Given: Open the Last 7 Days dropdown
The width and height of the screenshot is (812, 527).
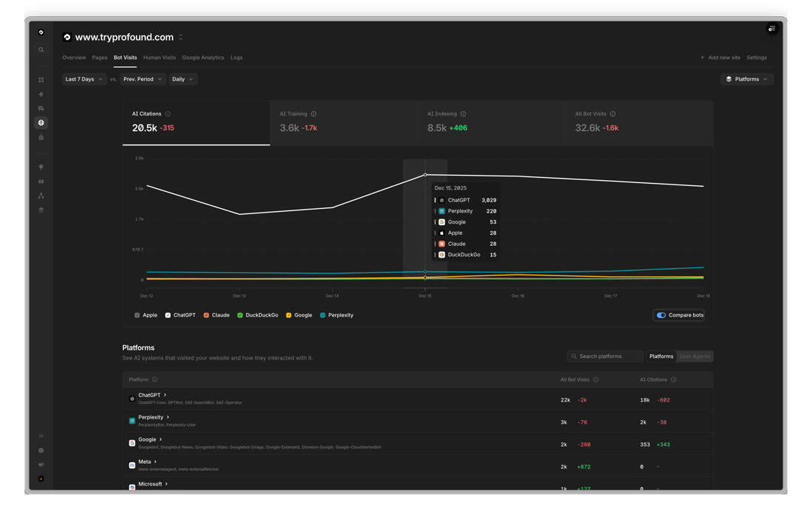Looking at the screenshot, I should tap(84, 79).
